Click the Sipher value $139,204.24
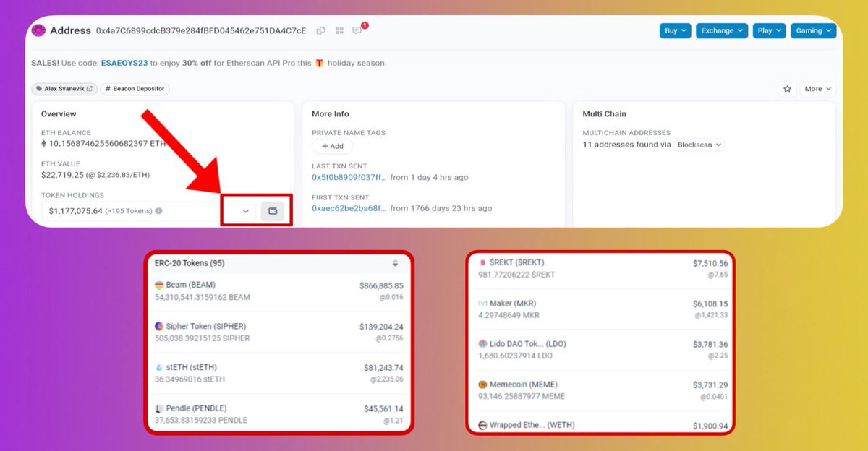This screenshot has height=451, width=868. (381, 327)
